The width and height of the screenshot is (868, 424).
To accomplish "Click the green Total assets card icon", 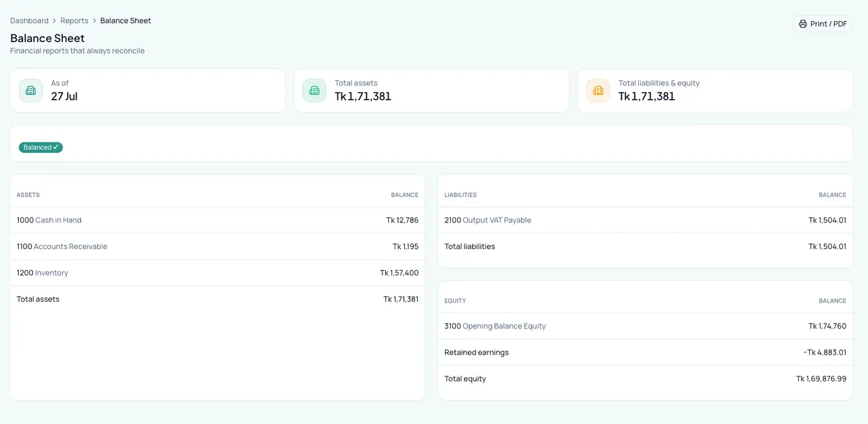I will (x=314, y=90).
